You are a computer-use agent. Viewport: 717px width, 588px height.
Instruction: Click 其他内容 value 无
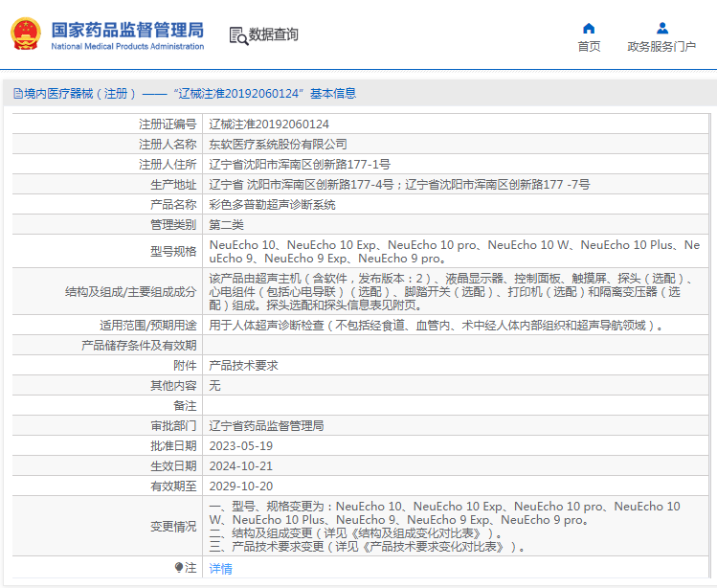pos(214,386)
